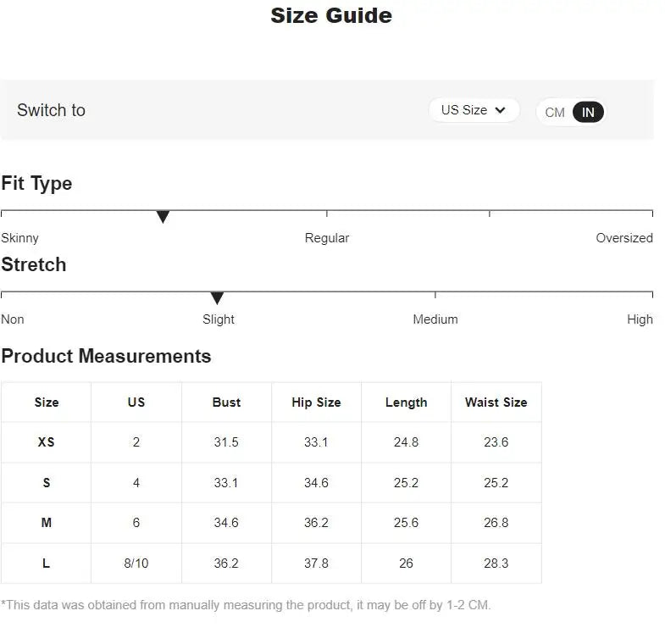Select the IN unit option

click(x=588, y=112)
